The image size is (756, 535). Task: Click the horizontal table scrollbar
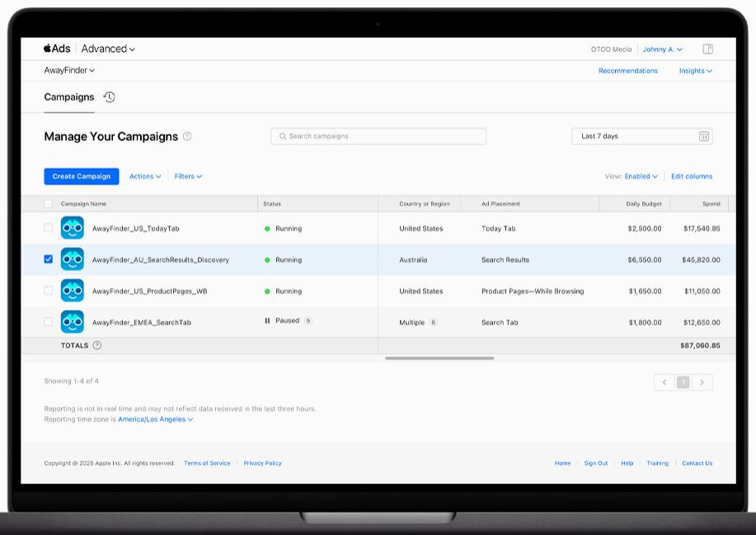(x=439, y=358)
